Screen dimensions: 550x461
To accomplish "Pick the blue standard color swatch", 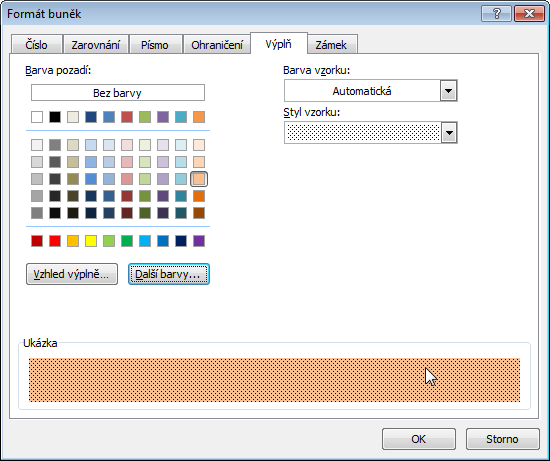I will [163, 241].
